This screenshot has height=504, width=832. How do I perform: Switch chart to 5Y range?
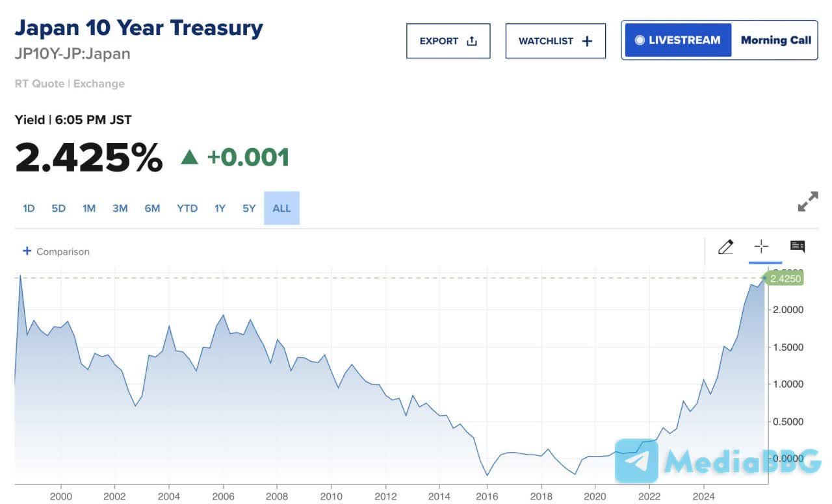point(249,208)
